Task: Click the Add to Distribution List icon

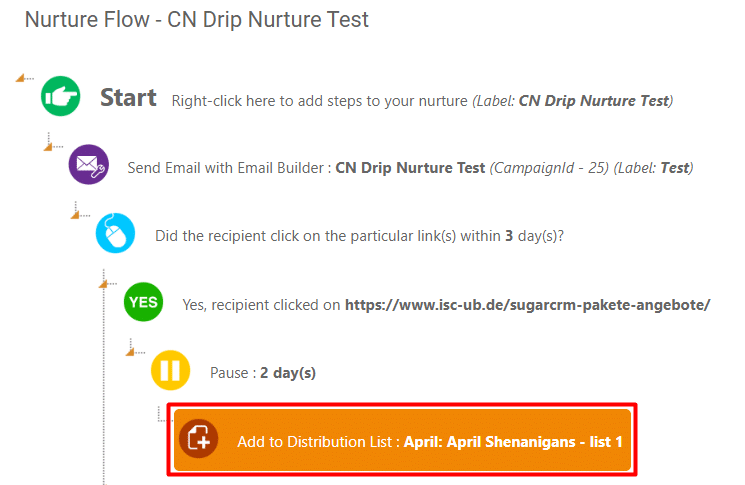Action: click(x=199, y=439)
